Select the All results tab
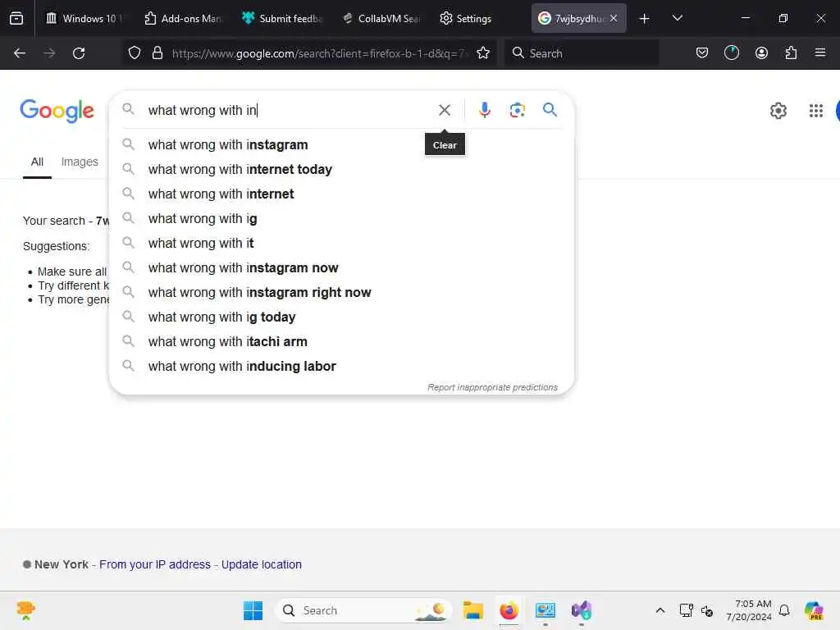This screenshot has width=840, height=630. pyautogui.click(x=37, y=162)
